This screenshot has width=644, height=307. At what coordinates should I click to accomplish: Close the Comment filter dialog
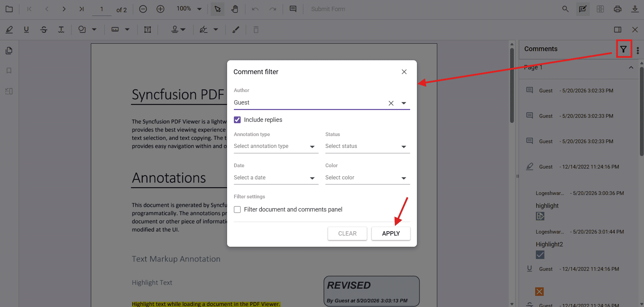tap(404, 72)
